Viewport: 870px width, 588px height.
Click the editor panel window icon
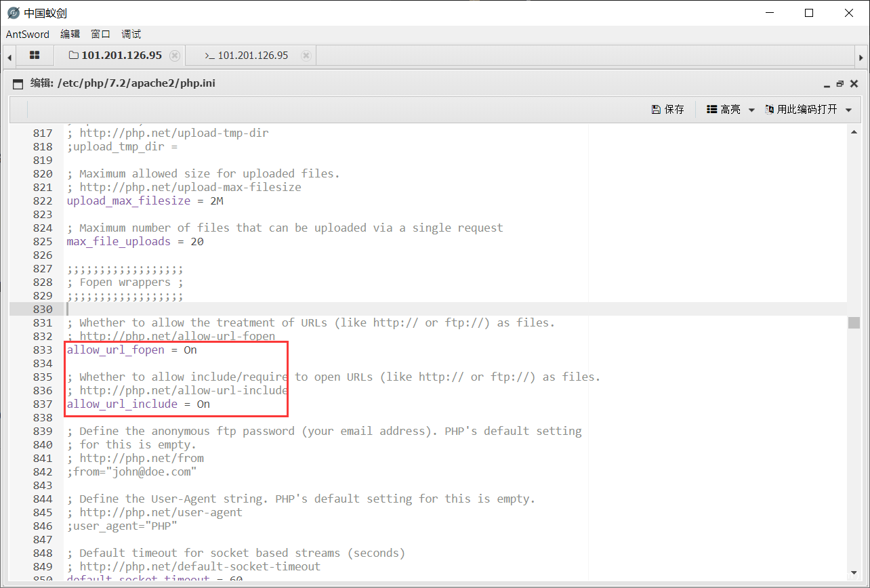pyautogui.click(x=18, y=84)
